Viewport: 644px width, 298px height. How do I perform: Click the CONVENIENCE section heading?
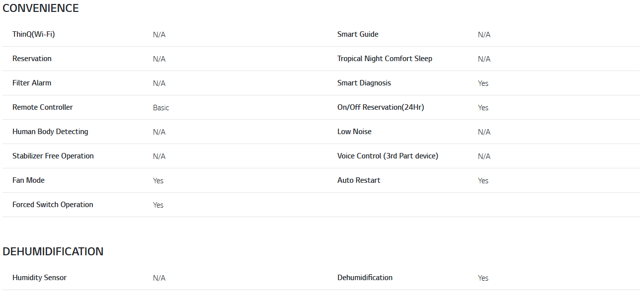[41, 8]
